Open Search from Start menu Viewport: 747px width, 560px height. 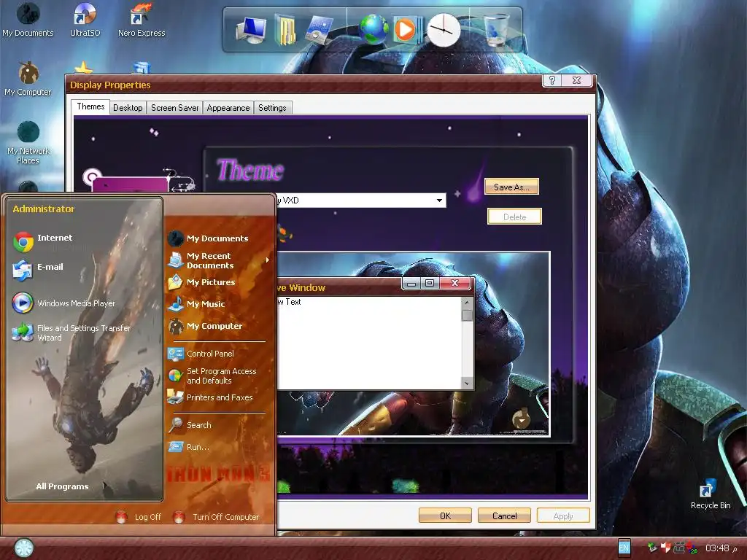190,425
